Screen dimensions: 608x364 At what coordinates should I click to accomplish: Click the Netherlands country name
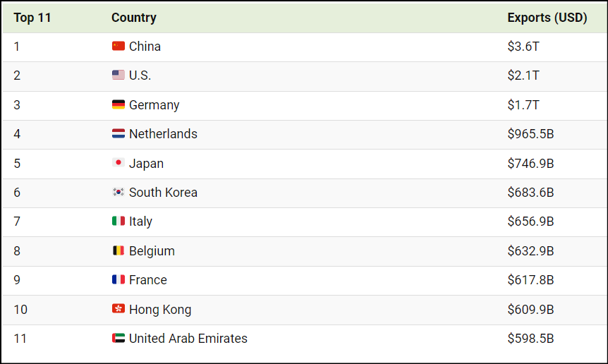click(163, 134)
